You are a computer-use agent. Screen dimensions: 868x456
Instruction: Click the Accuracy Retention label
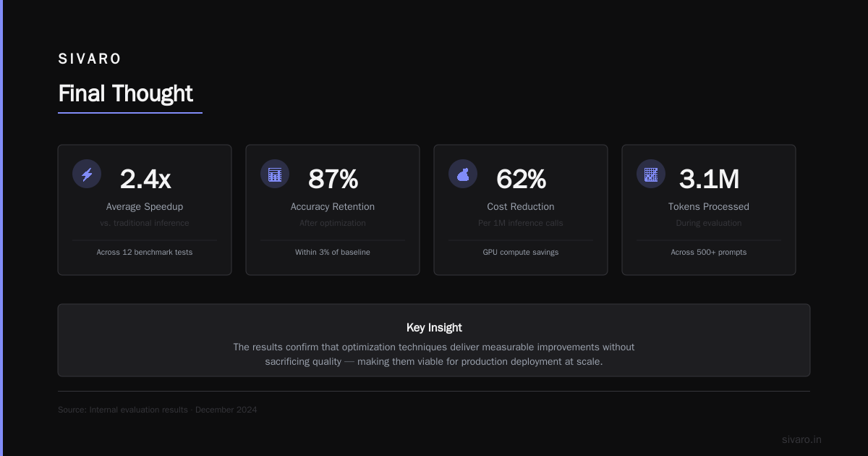coord(333,206)
